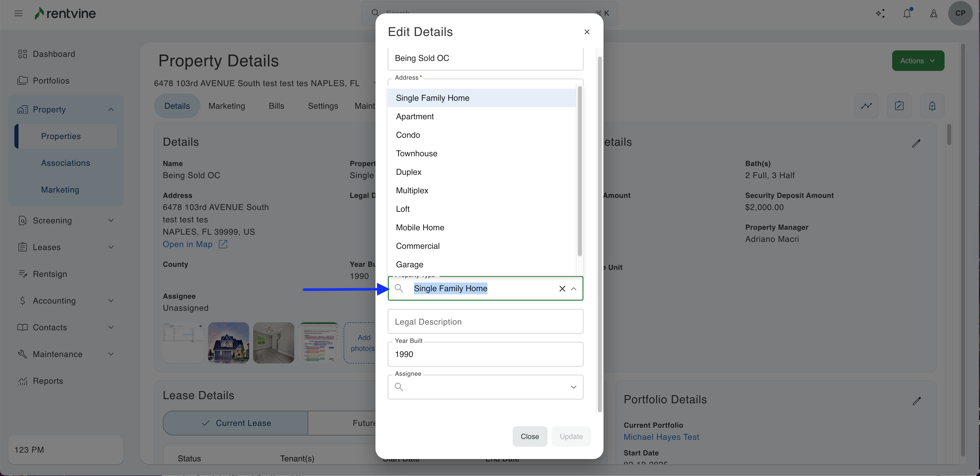Click the AI sparkle icon in header

880,14
